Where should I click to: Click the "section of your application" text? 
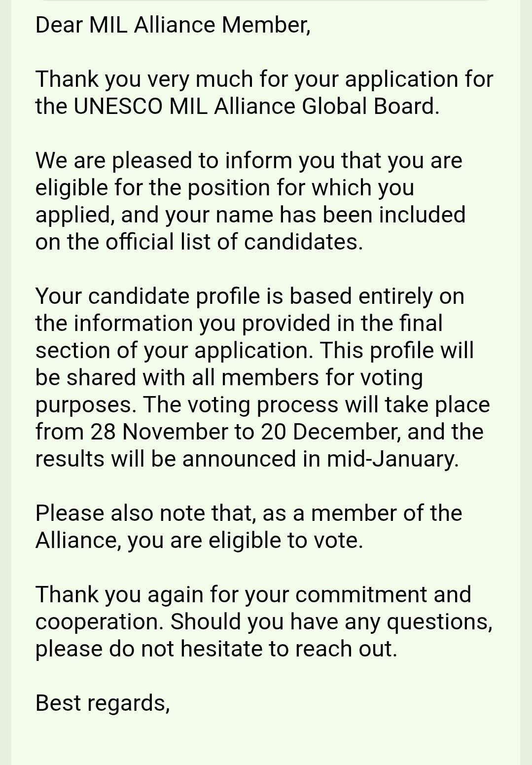(172, 351)
